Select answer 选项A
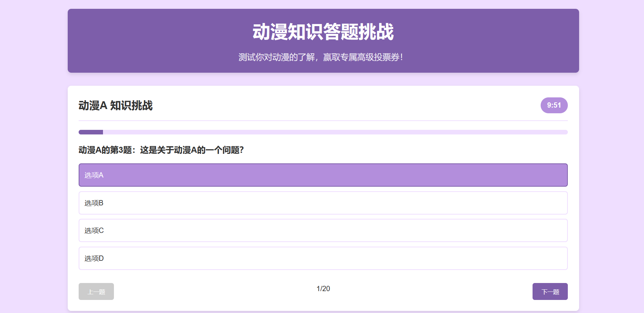 click(323, 175)
